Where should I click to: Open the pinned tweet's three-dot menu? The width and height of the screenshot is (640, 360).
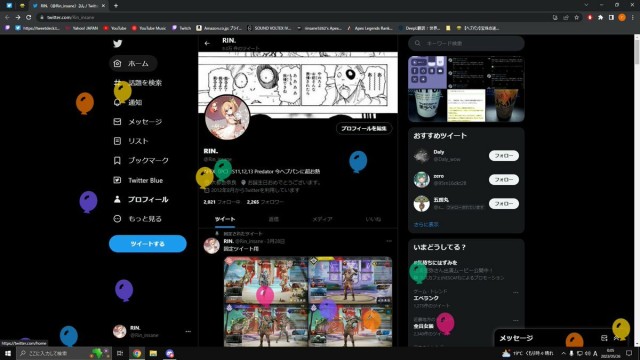(x=389, y=241)
